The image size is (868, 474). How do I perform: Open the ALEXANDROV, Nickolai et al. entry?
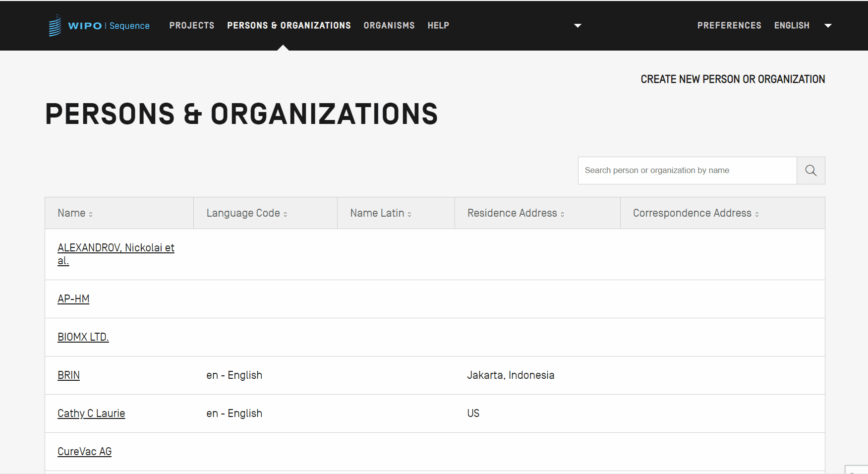point(116,248)
